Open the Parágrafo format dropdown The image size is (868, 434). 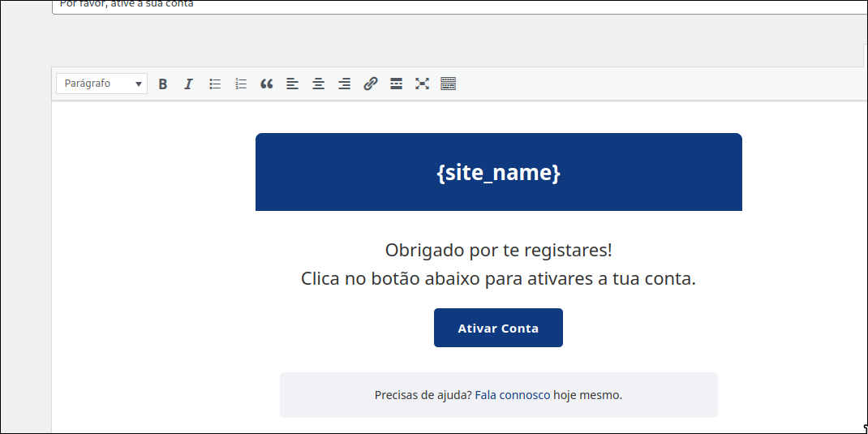click(102, 84)
